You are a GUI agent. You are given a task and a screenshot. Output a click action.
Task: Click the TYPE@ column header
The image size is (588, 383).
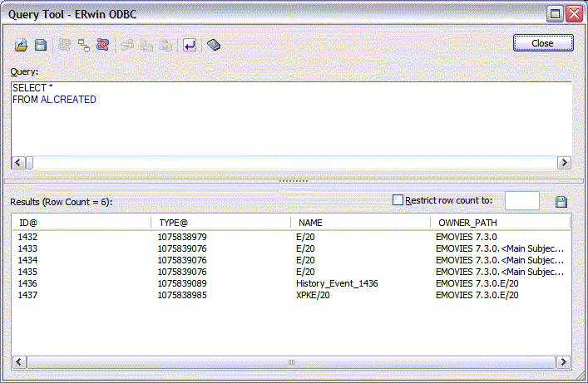(x=221, y=223)
